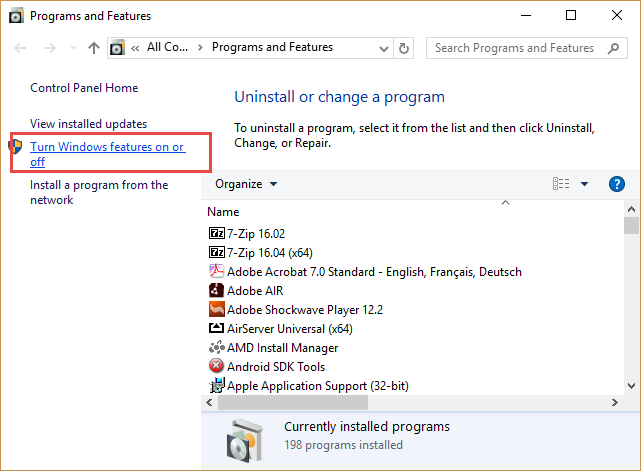Viewport: 641px width, 471px height.
Task: Click the shield icon beside Windows features
Action: (x=15, y=146)
